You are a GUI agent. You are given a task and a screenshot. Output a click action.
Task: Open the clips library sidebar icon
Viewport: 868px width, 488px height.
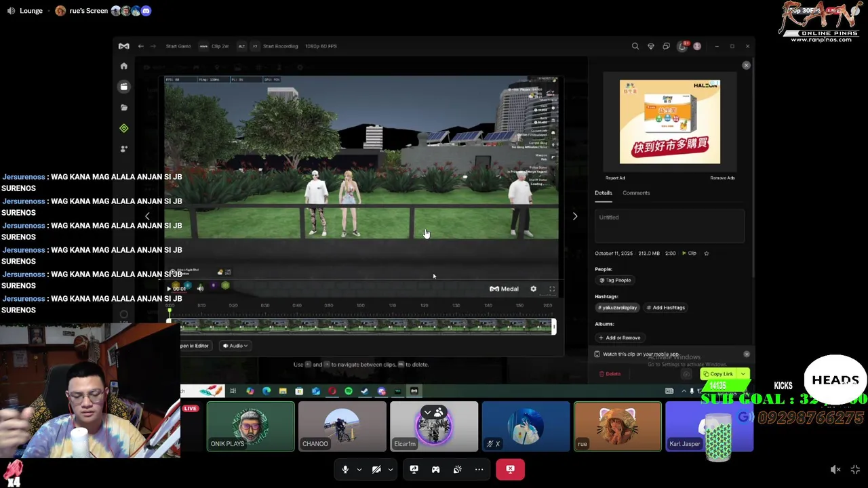coord(123,87)
